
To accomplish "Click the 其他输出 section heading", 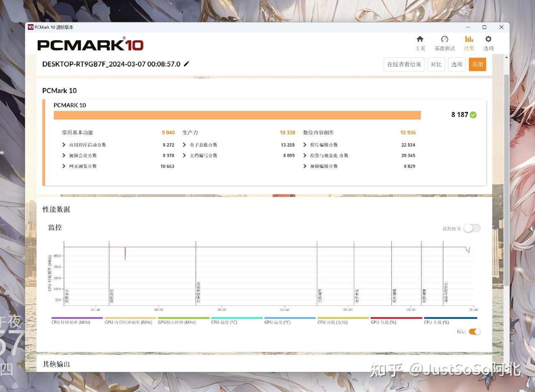I will [56, 364].
